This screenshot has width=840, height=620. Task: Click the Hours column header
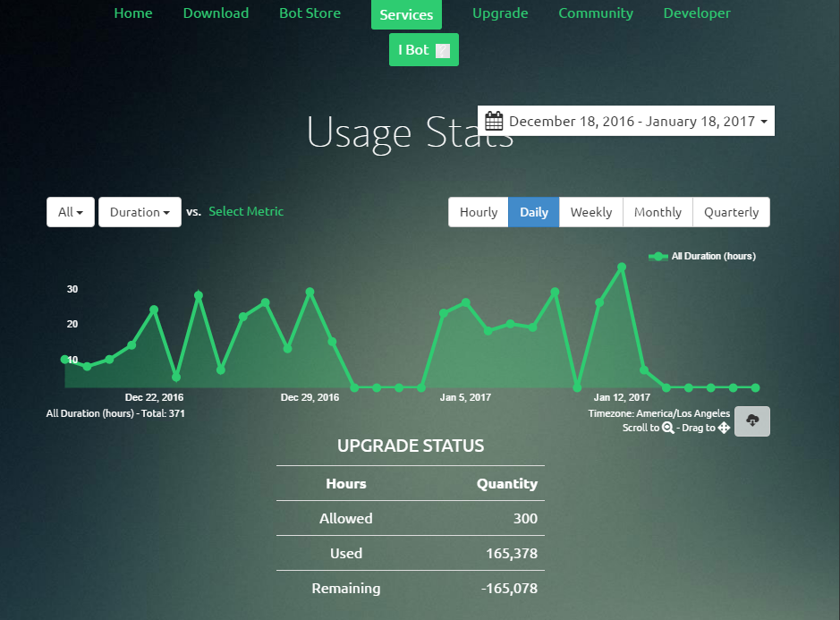(346, 483)
